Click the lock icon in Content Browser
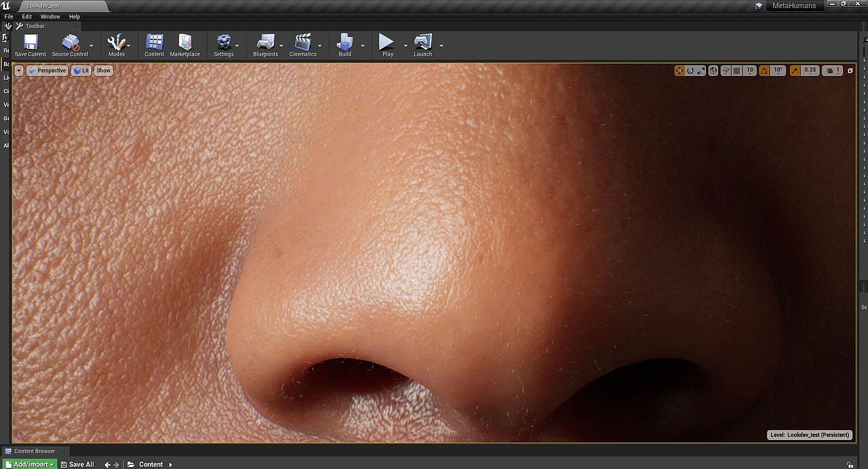The width and height of the screenshot is (868, 469). [850, 464]
